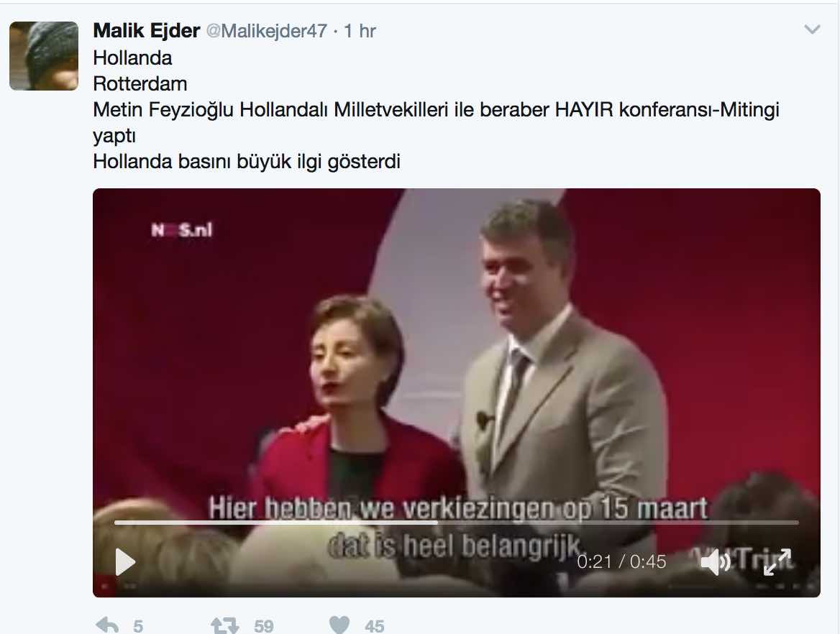This screenshot has width=840, height=634.
Task: Expand the video to fullscreen
Action: coord(777,562)
